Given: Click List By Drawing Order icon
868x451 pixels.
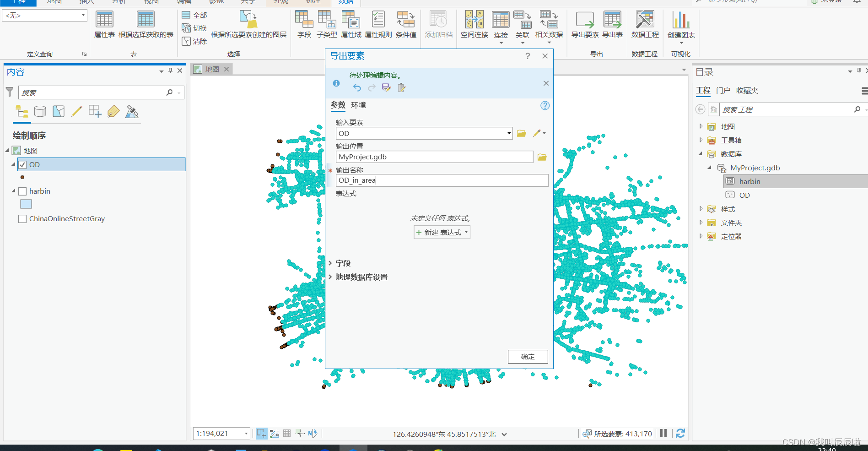Looking at the screenshot, I should (22, 111).
